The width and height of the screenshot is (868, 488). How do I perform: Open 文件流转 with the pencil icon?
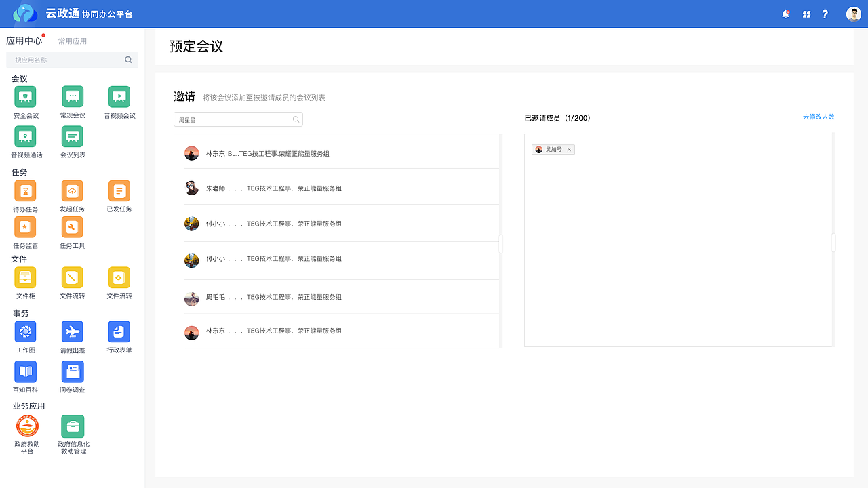point(73,277)
